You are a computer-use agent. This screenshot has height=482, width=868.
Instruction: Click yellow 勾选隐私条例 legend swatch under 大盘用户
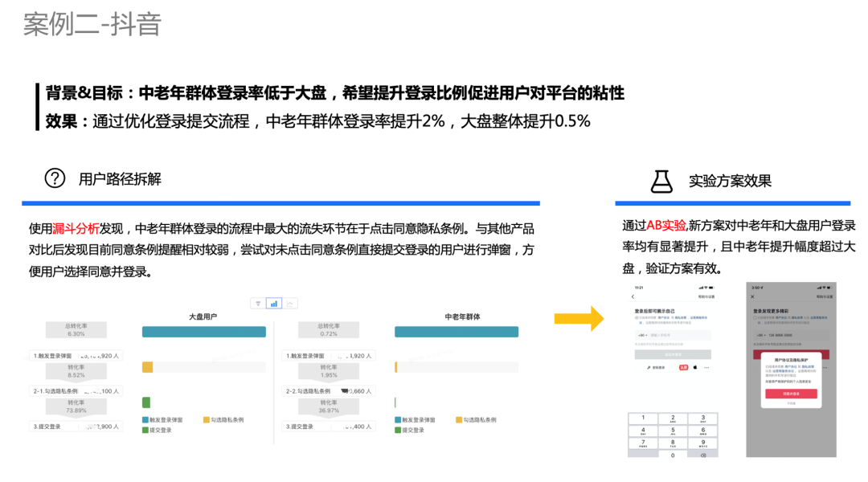(x=207, y=420)
